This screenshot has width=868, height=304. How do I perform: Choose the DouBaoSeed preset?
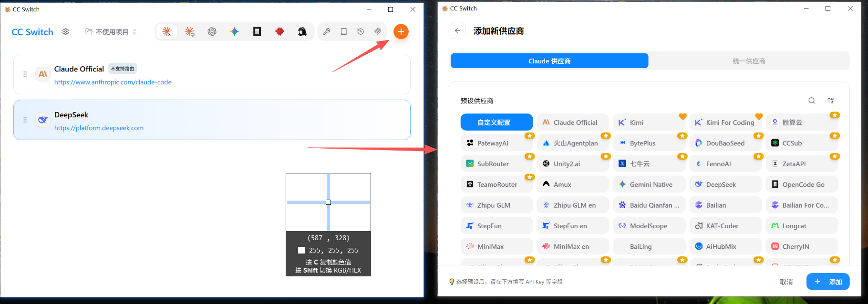tap(725, 143)
